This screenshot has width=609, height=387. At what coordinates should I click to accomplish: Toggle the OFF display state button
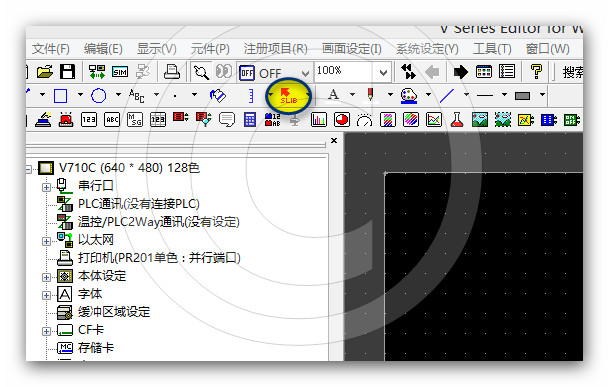[x=247, y=73]
